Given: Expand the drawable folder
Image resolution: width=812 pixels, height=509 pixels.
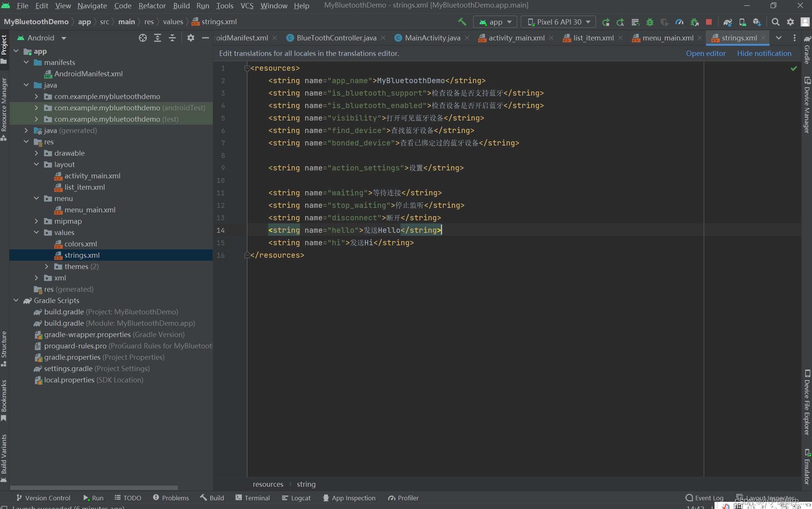Looking at the screenshot, I should coord(36,153).
